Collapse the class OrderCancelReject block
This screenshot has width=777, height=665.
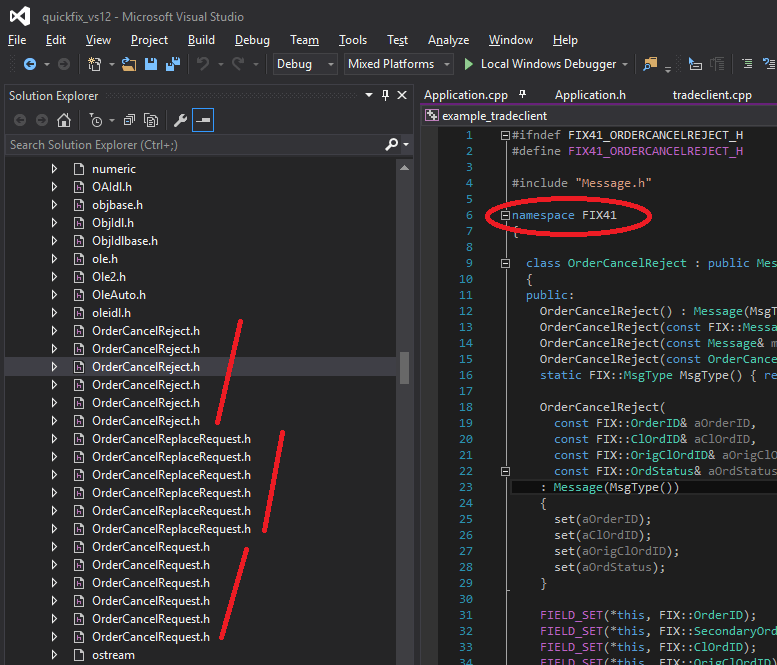pos(505,263)
